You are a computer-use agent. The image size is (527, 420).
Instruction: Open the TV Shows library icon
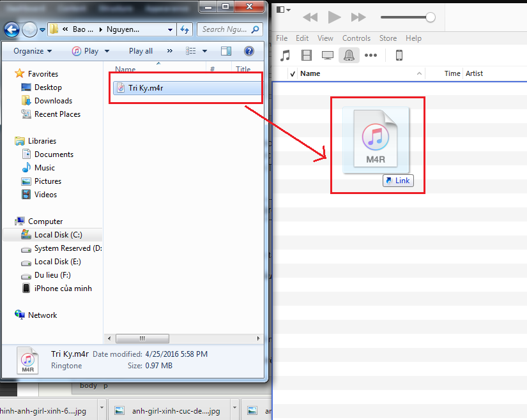coord(328,56)
